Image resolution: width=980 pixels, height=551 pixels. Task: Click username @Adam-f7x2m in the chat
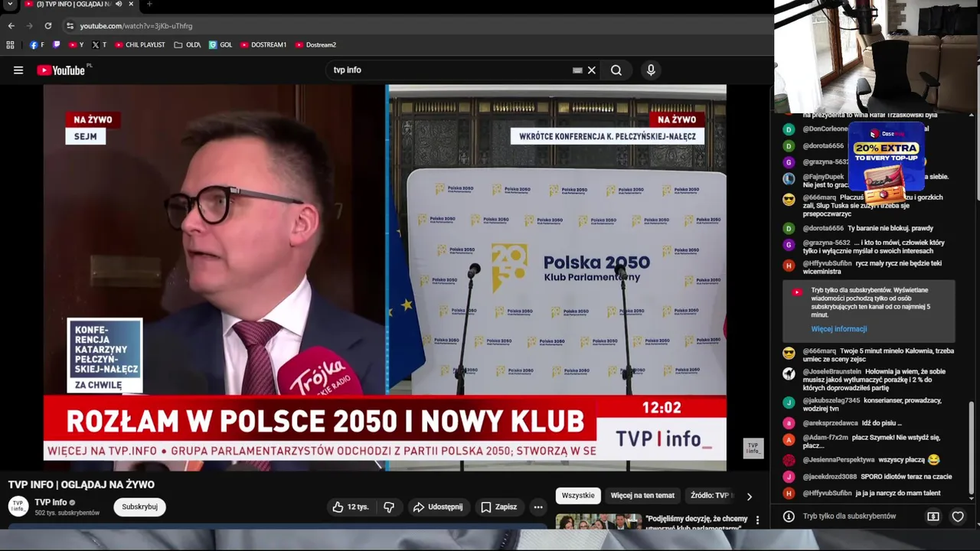coord(825,438)
